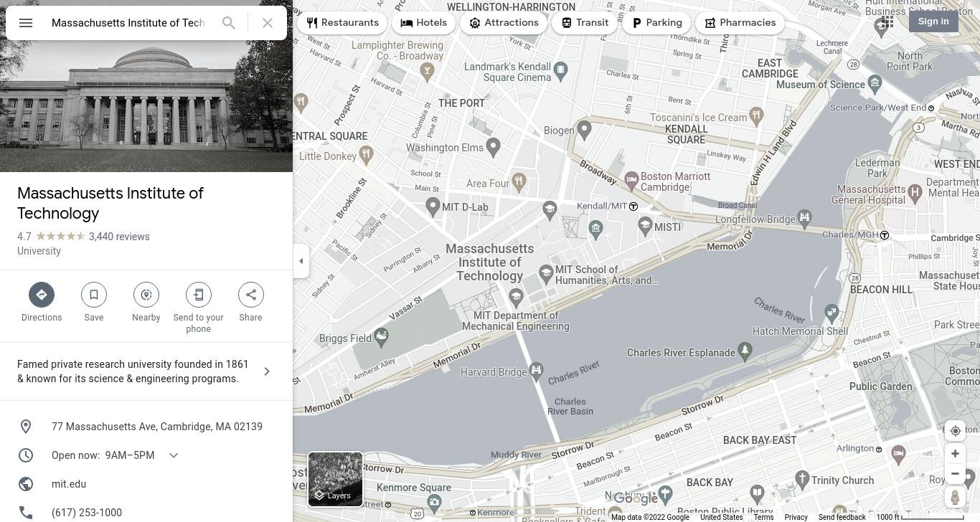Open the mit.edu website link
This screenshot has height=522, width=980.
point(69,484)
